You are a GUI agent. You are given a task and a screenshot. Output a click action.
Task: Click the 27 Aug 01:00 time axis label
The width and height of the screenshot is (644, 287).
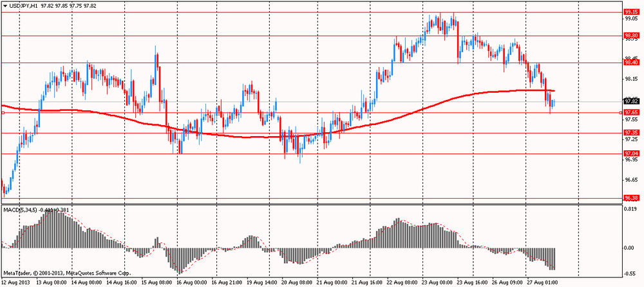[542, 283]
